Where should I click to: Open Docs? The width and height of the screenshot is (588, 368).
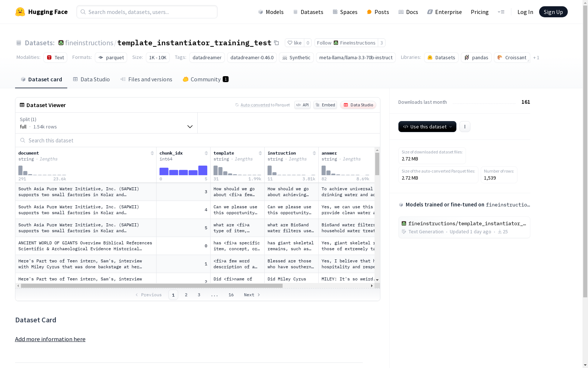[x=408, y=12]
